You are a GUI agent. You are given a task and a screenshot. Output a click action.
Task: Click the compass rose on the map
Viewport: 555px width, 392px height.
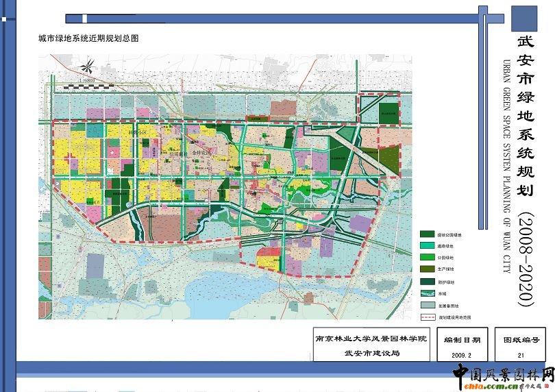point(87,68)
